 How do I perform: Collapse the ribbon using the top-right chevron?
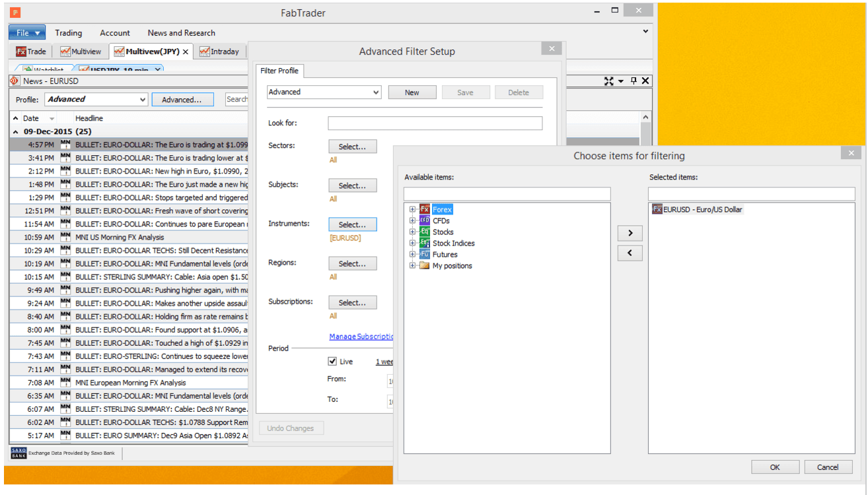[645, 31]
